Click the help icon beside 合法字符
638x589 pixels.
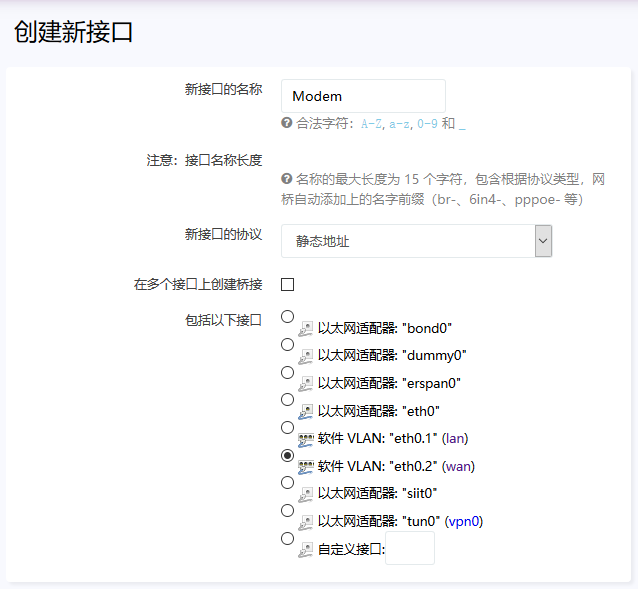coord(286,122)
